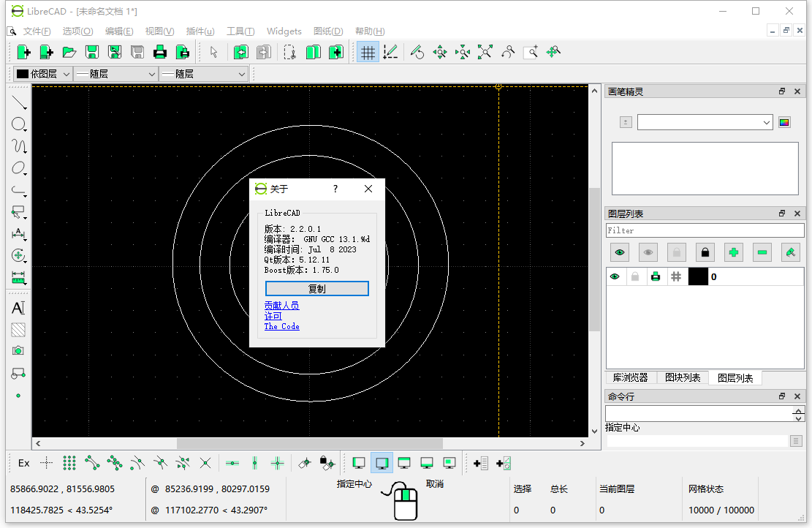Expand the pen wizard color combo box
This screenshot has width=812, height=528.
(x=705, y=123)
